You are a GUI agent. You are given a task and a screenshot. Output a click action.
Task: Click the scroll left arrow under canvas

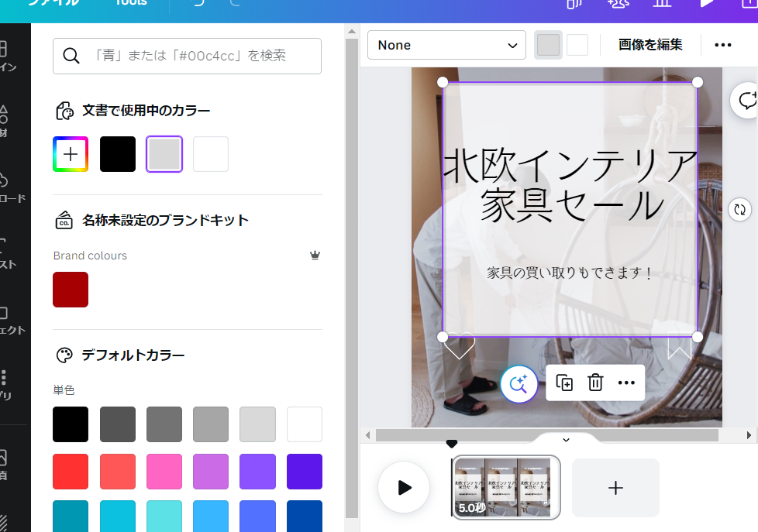pos(368,435)
